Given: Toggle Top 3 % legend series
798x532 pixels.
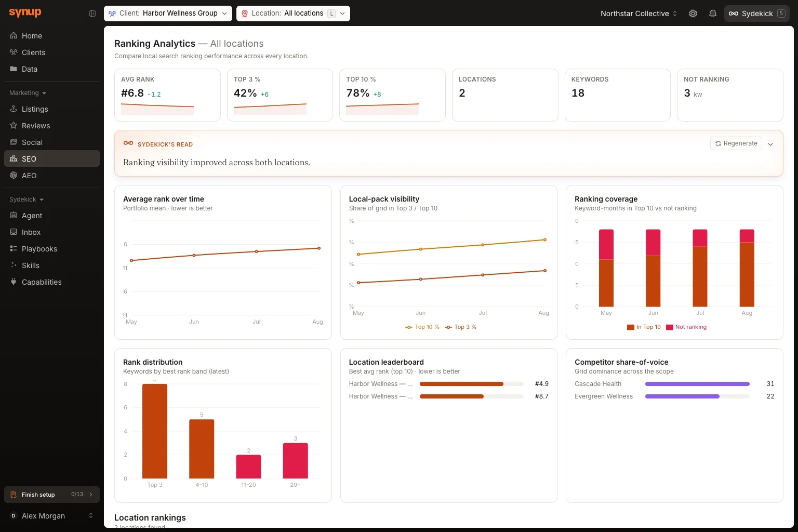Looking at the screenshot, I should 461,327.
